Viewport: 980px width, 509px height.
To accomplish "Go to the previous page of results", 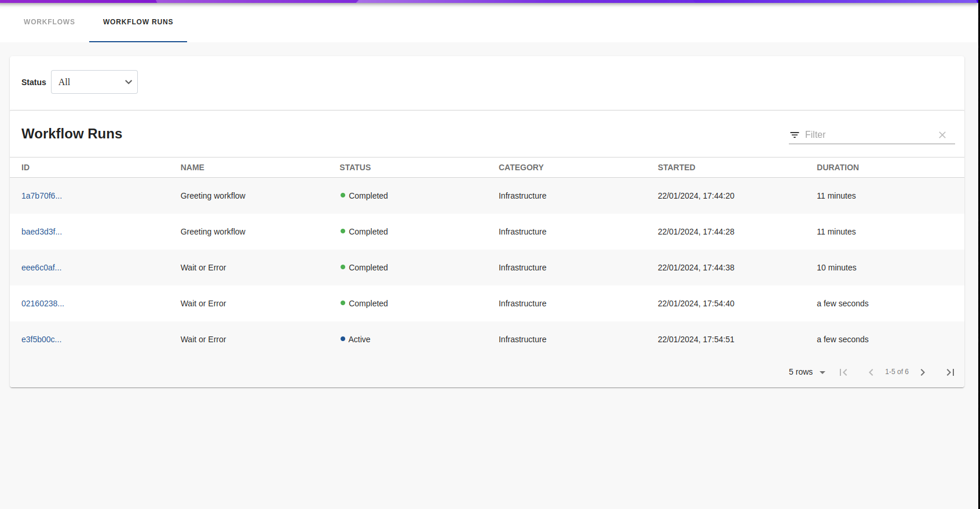I will click(x=871, y=372).
